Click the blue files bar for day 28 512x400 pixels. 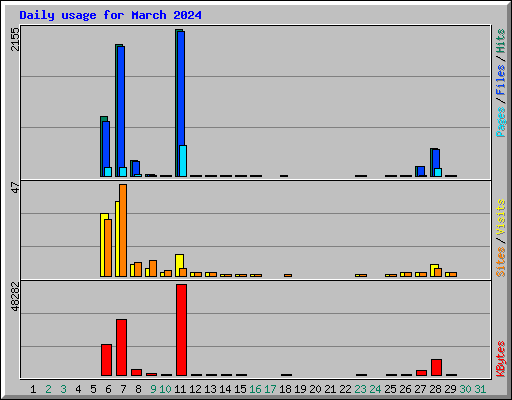pyautogui.click(x=436, y=159)
